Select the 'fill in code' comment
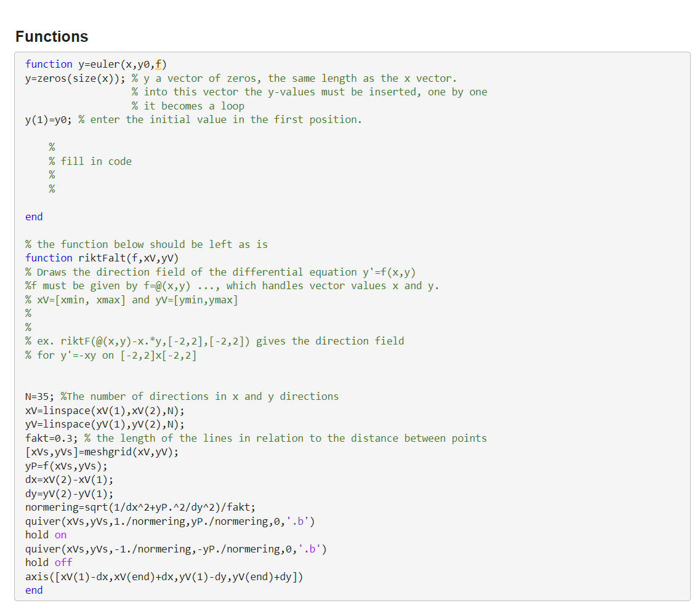This screenshot has width=700, height=606. click(x=90, y=161)
